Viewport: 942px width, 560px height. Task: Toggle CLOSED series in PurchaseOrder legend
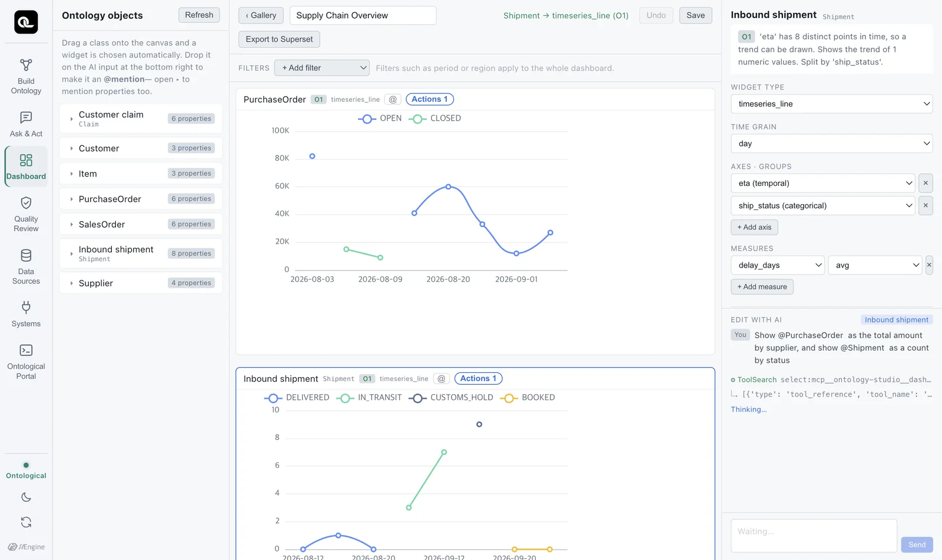coord(434,118)
